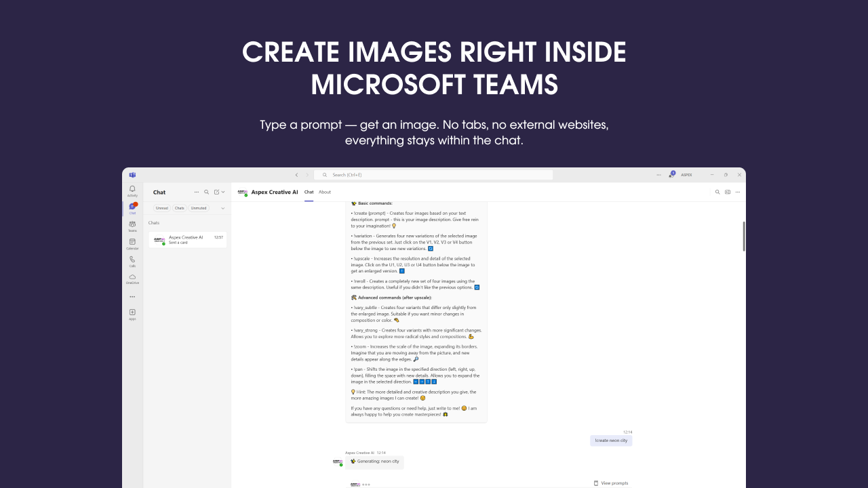This screenshot has height=488, width=868.
Task: Open the Apps plus icon
Action: [132, 314]
